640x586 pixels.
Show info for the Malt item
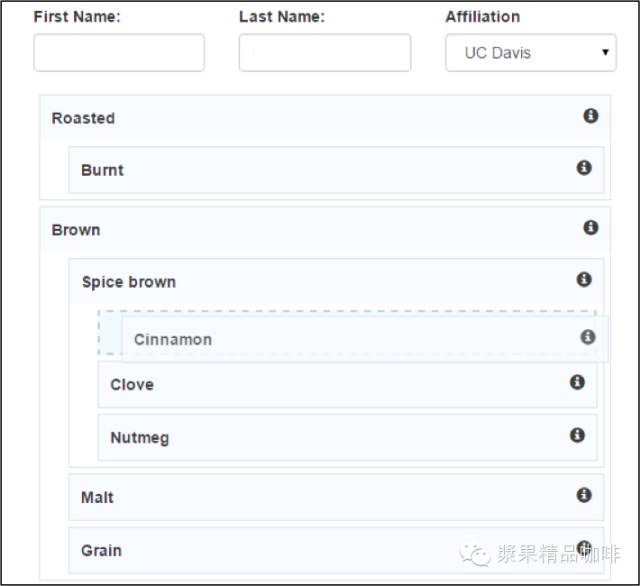click(x=584, y=495)
